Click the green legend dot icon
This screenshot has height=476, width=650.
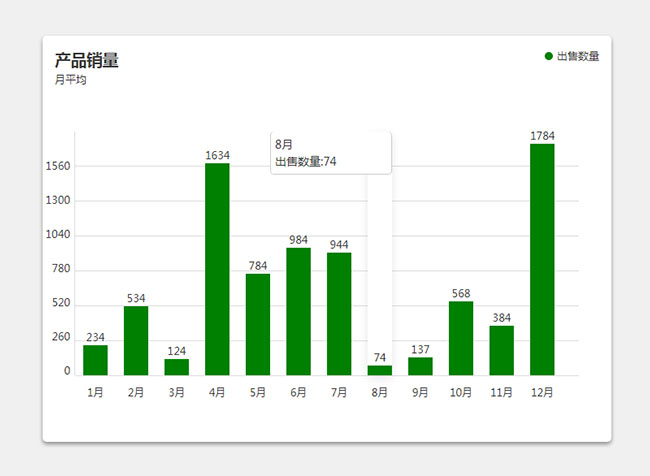tap(549, 57)
